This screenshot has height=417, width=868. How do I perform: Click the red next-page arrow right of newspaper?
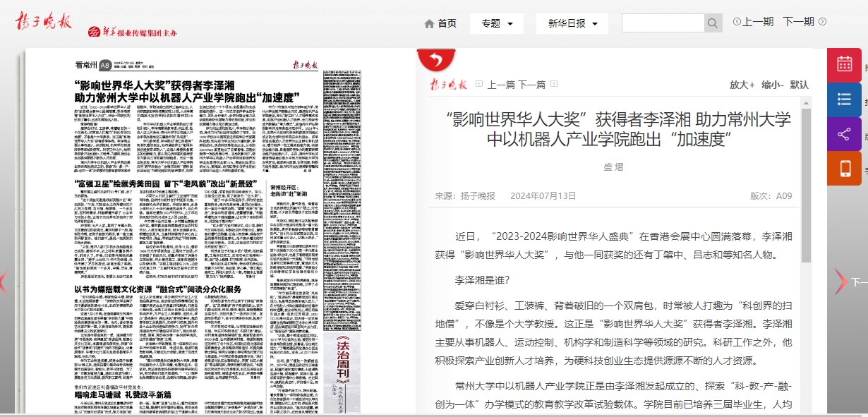840,282
